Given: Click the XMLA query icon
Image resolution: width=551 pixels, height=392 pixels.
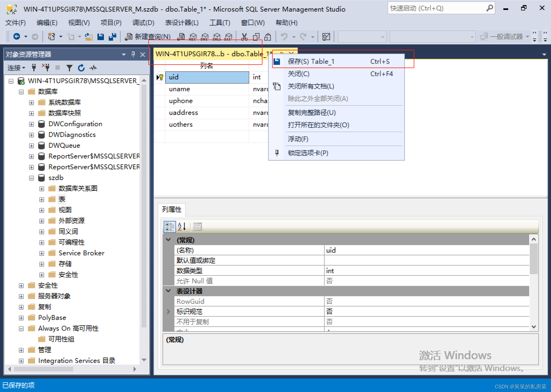Looking at the screenshot, I should (x=216, y=37).
